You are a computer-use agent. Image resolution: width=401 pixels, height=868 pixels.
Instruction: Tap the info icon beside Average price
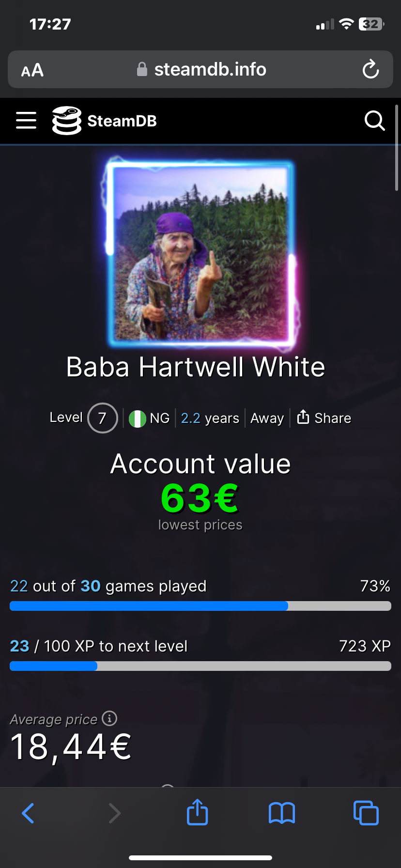click(x=109, y=718)
